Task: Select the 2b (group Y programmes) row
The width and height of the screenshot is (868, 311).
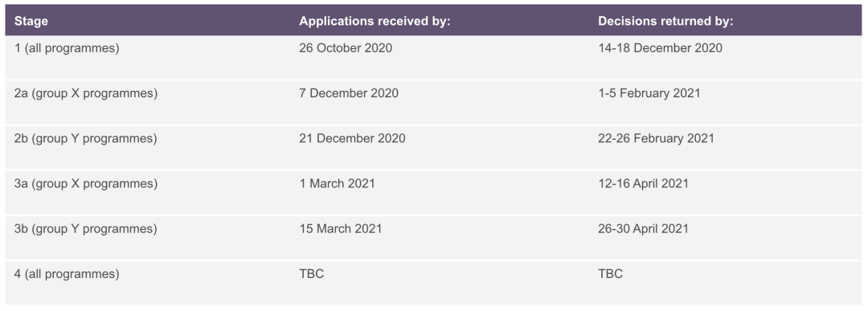Action: [x=433, y=148]
